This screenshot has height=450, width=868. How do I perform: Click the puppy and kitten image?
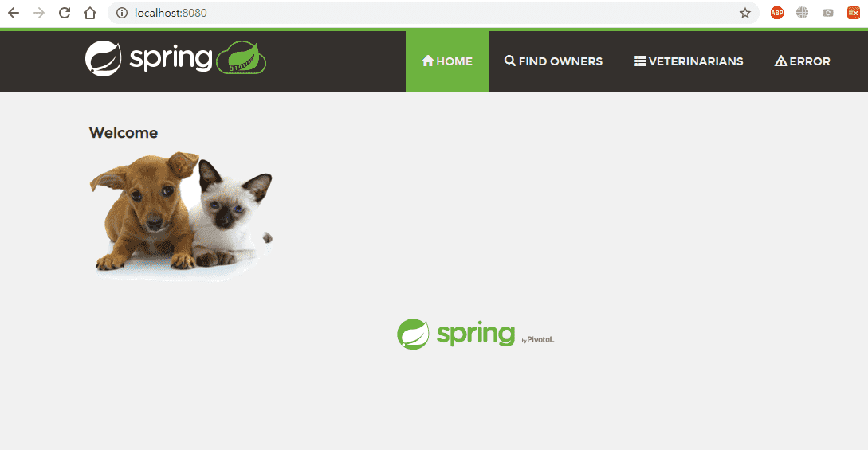click(x=181, y=217)
